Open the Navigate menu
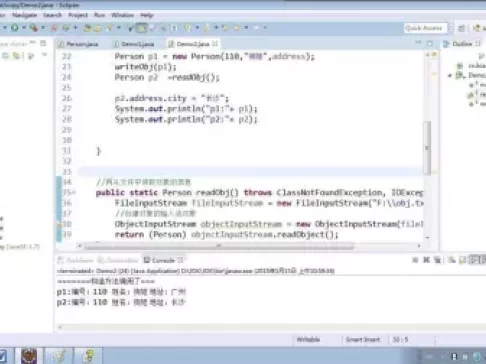 [24, 15]
